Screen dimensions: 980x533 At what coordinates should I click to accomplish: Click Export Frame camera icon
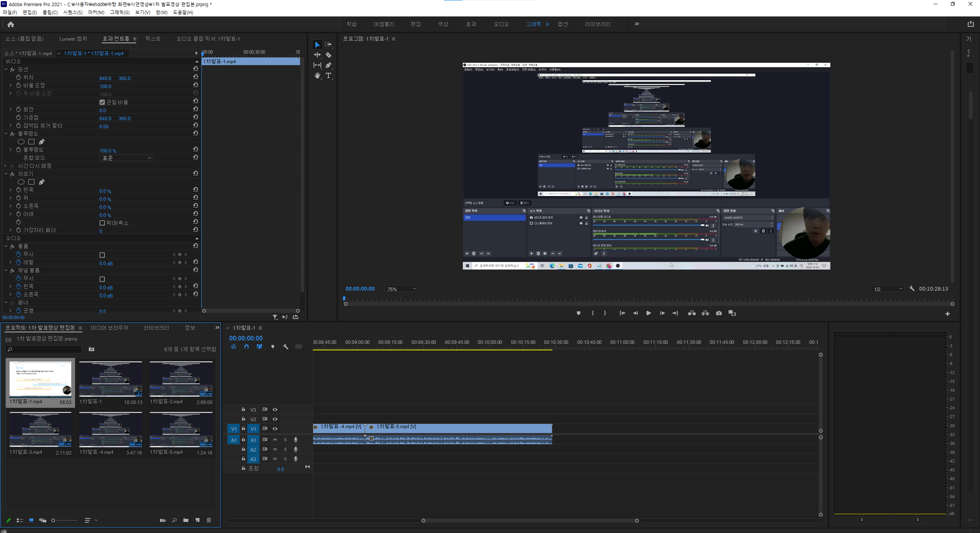pos(719,313)
